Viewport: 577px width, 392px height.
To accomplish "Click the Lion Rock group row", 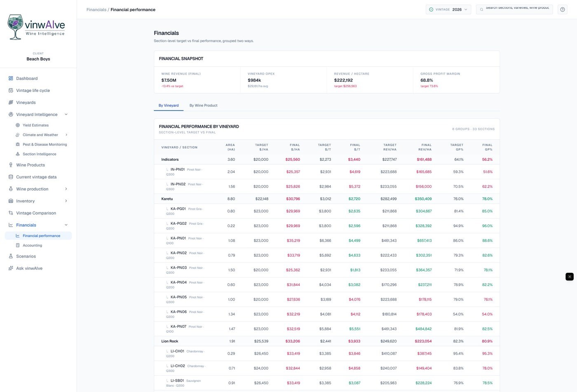I will point(327,341).
